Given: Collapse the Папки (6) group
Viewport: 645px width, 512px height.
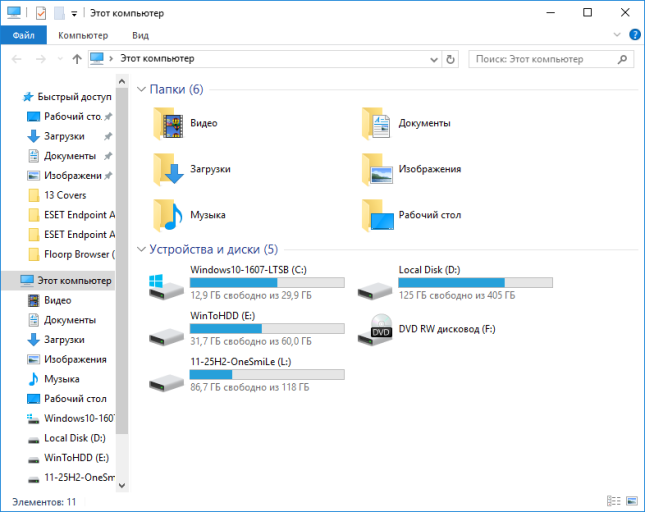Looking at the screenshot, I should [x=141, y=89].
